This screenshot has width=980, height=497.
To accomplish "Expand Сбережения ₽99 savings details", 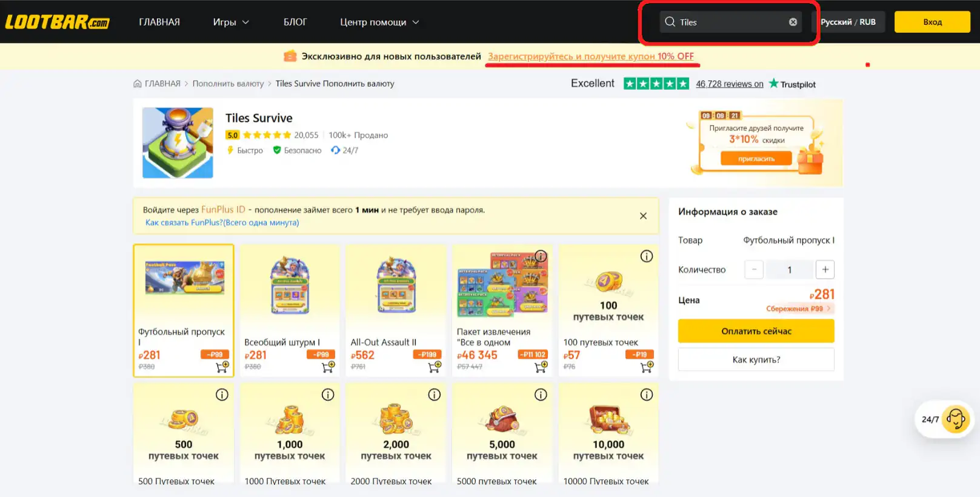I will tap(799, 309).
